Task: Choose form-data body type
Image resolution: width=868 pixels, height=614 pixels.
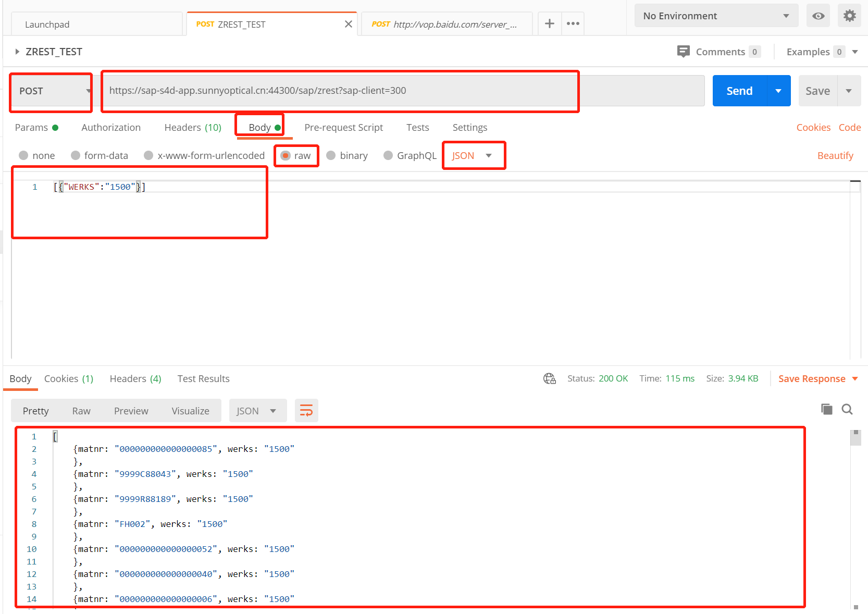Action: (x=76, y=155)
